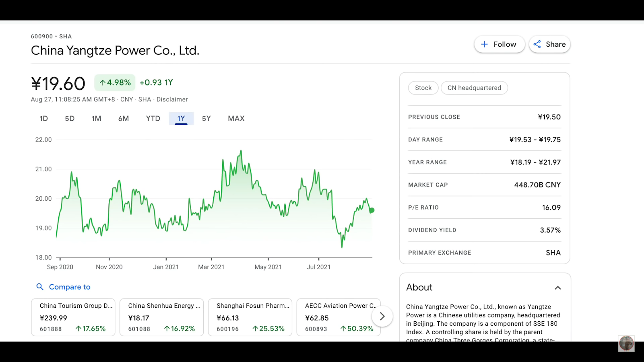Show the MAX chart range
This screenshot has height=362, width=644.
point(236,118)
